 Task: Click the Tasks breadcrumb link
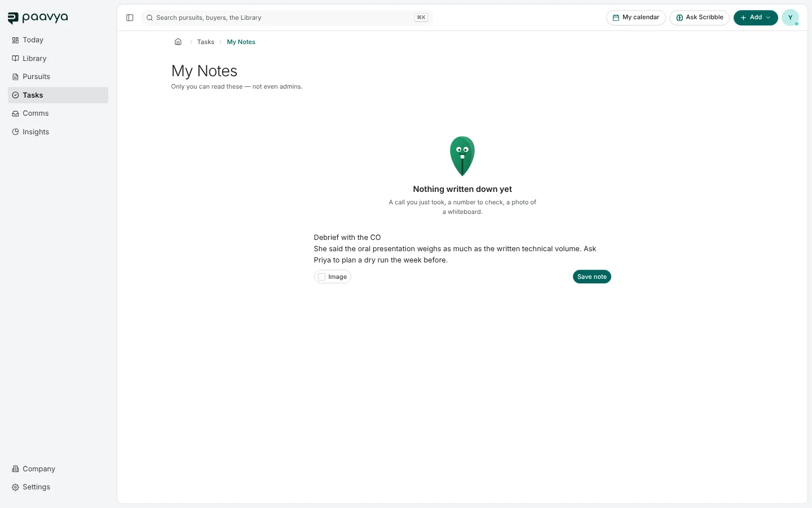[206, 42]
